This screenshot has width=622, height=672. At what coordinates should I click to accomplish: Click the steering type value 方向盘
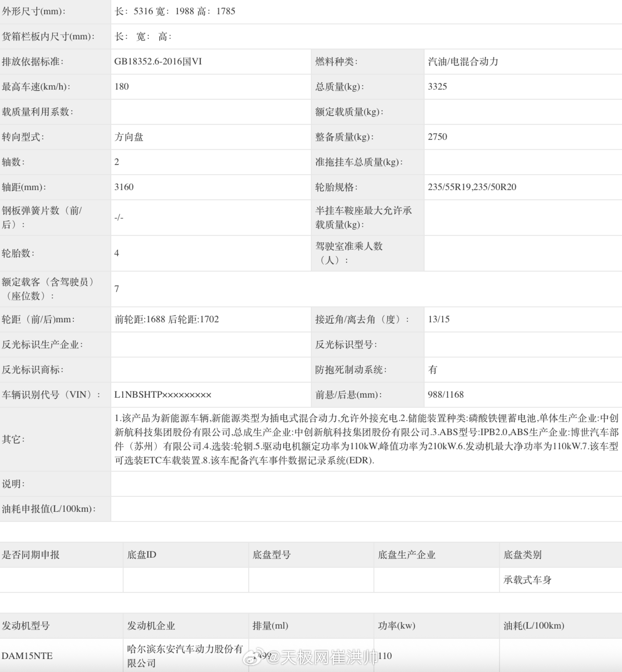(129, 137)
